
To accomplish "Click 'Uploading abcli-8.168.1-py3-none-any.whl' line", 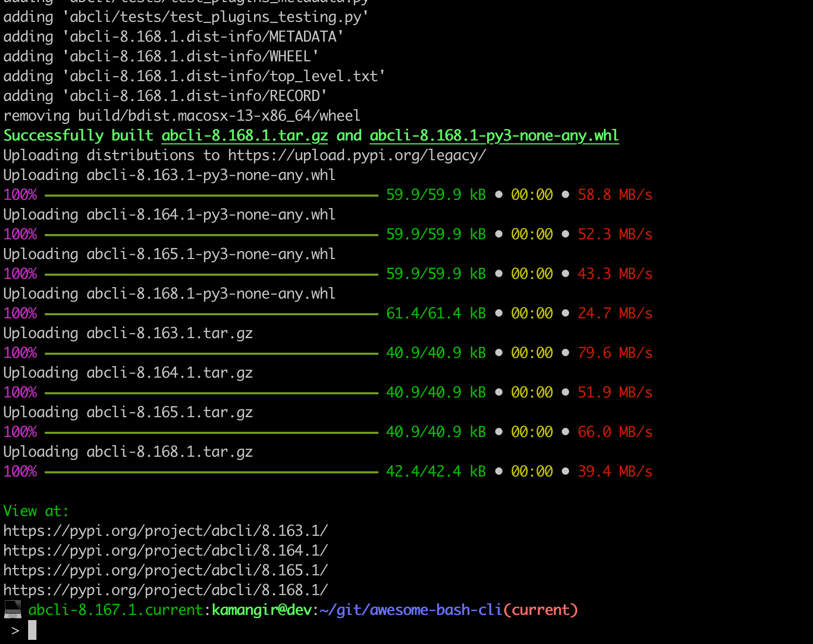I will pyautogui.click(x=170, y=294).
